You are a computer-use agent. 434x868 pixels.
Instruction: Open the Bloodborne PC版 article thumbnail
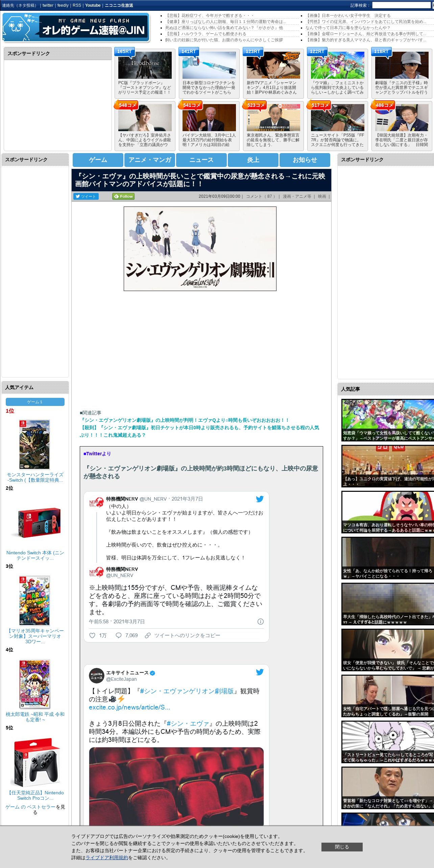tap(145, 65)
